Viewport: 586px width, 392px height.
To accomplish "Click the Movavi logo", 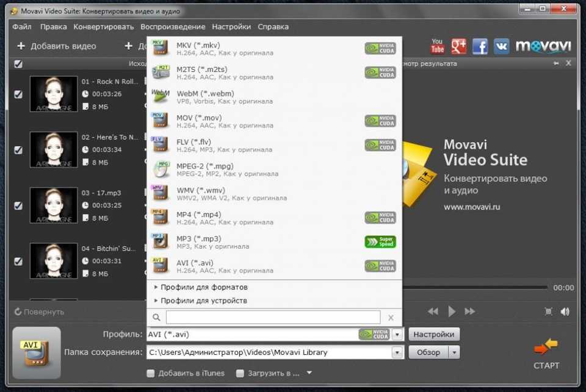I will pyautogui.click(x=543, y=46).
